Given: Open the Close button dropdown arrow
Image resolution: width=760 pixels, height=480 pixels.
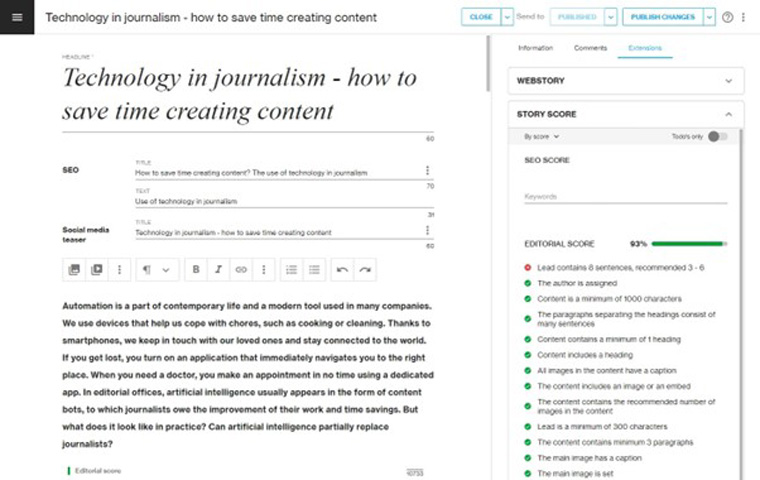Looking at the screenshot, I should [x=507, y=17].
